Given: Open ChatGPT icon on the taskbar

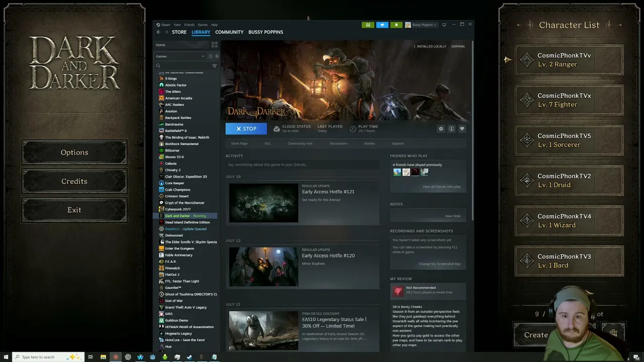Looking at the screenshot, I should pos(128,357).
